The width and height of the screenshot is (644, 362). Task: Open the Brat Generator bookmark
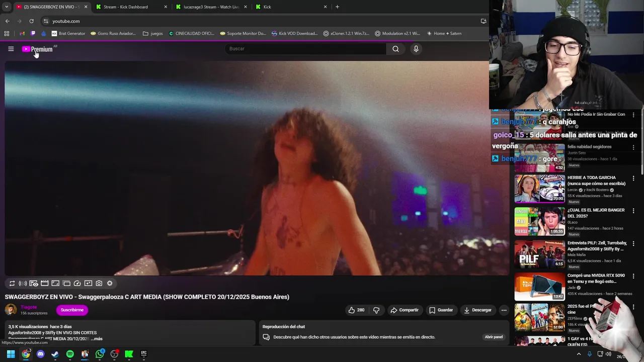tap(68, 34)
